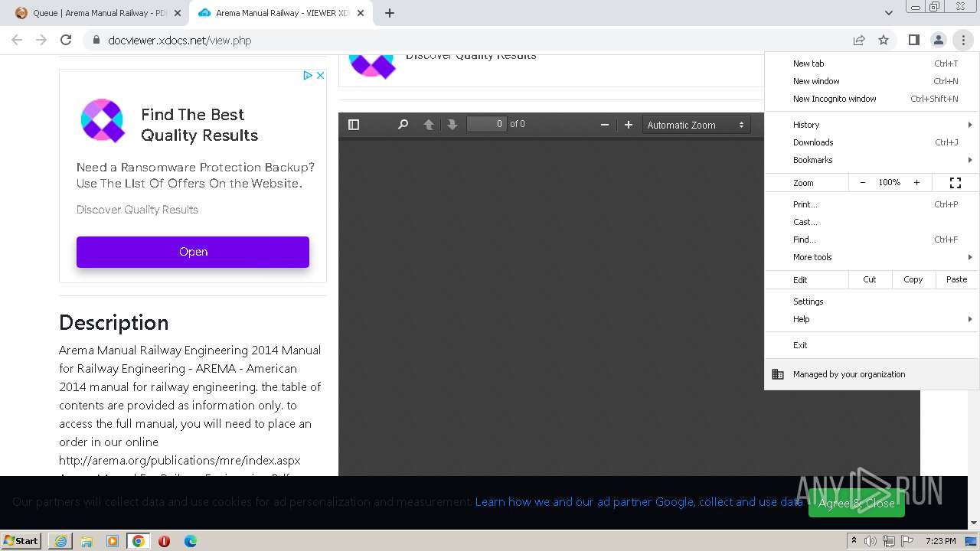The width and height of the screenshot is (980, 551).
Task: Close the Chrome three-dot menu button
Action: pos(963,40)
